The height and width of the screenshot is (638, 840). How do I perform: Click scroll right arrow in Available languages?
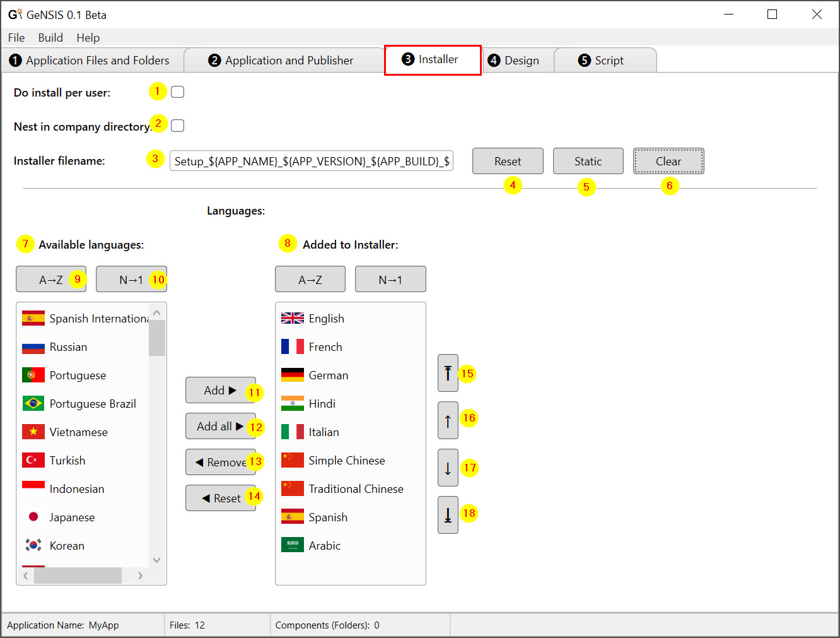[140, 576]
